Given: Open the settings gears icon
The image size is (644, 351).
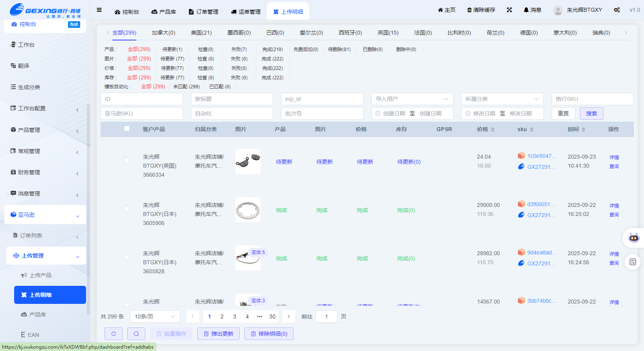Looking at the screenshot, I should [617, 10].
